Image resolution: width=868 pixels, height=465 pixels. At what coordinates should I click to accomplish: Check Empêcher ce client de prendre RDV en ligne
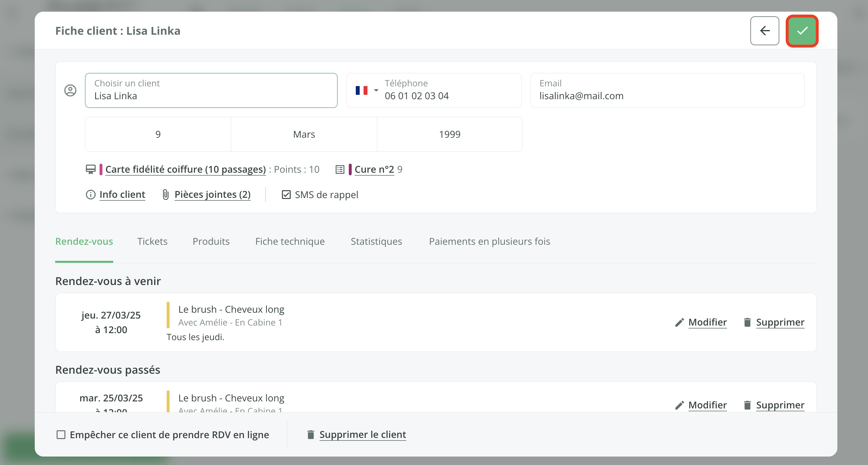pos(61,434)
